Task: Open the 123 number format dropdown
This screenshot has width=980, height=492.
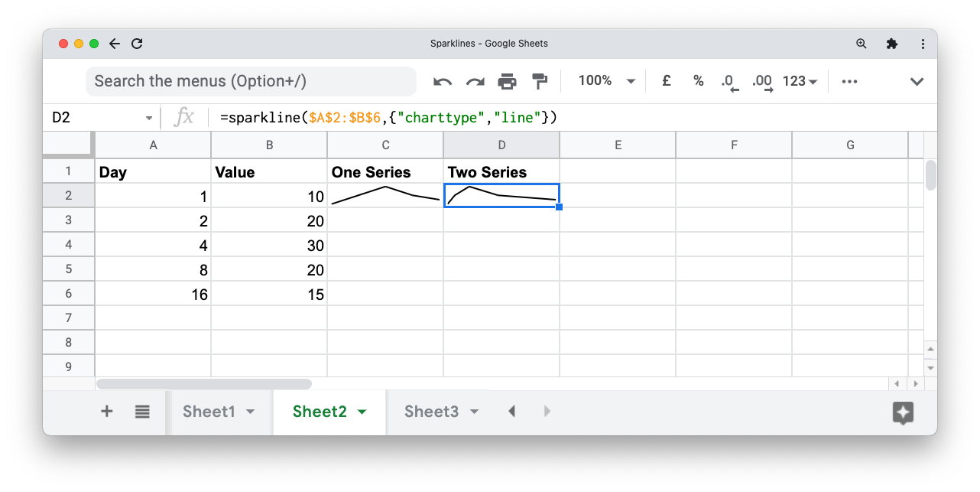Action: point(800,80)
